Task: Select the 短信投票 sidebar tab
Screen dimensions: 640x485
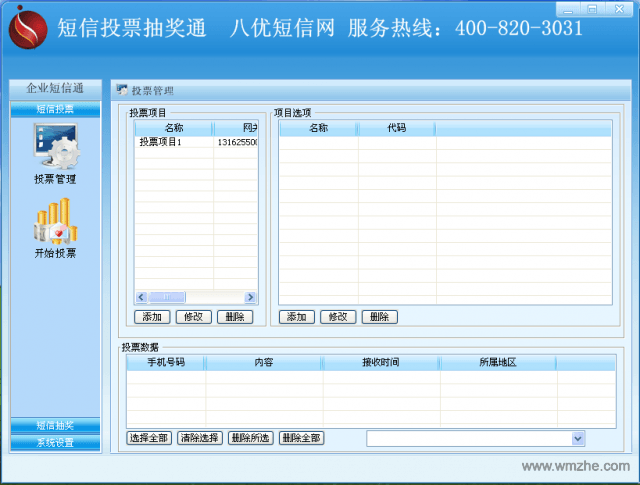Action: (55, 109)
